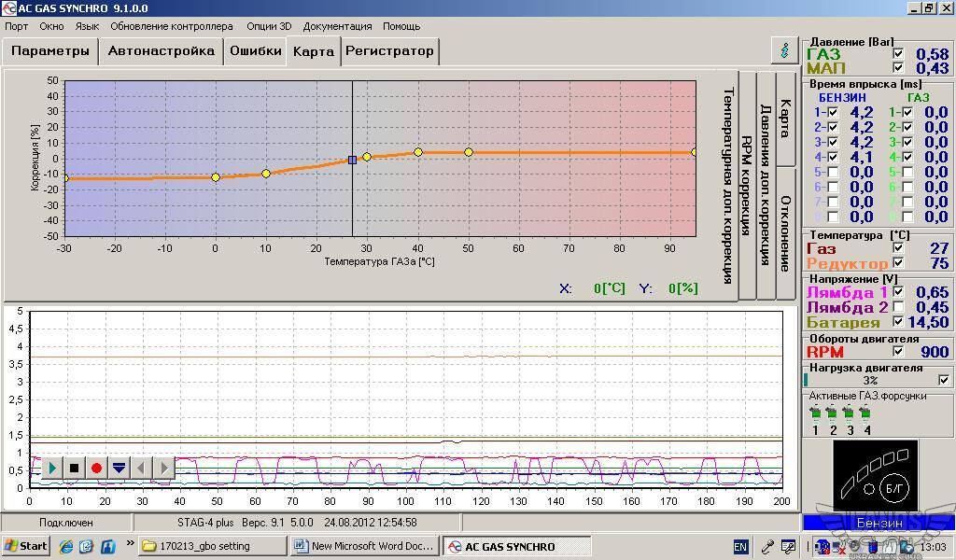Click the red record button
Image resolution: width=956 pixels, height=560 pixels.
(x=96, y=468)
